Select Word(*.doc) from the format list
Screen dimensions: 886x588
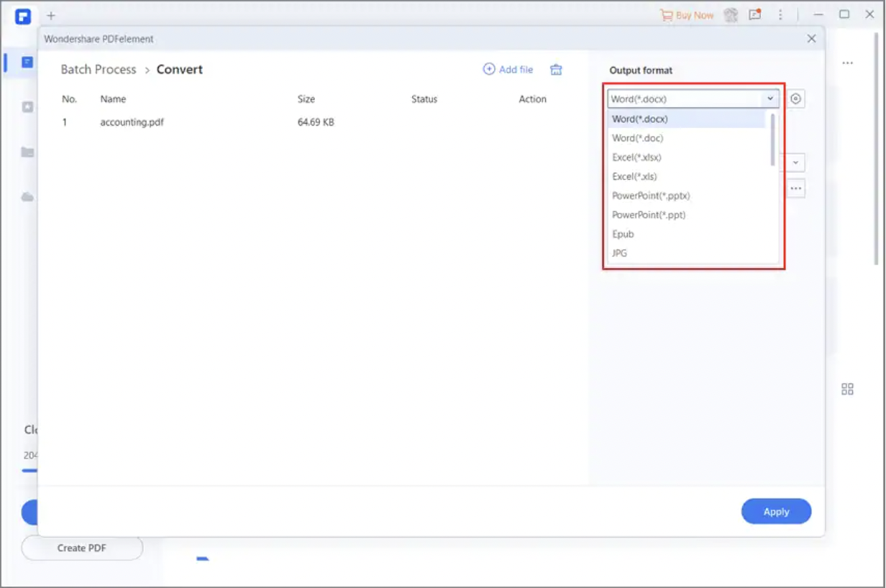point(637,138)
